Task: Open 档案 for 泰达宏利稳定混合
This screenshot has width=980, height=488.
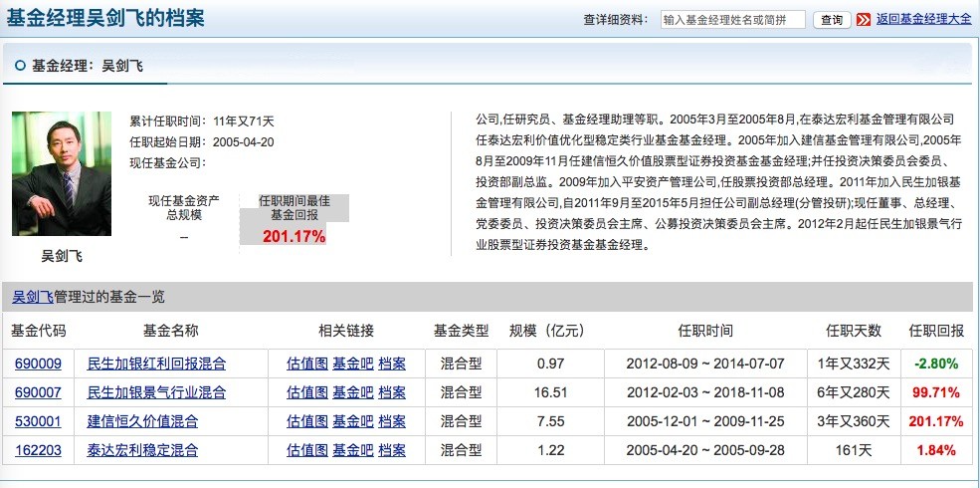Action: [x=392, y=450]
